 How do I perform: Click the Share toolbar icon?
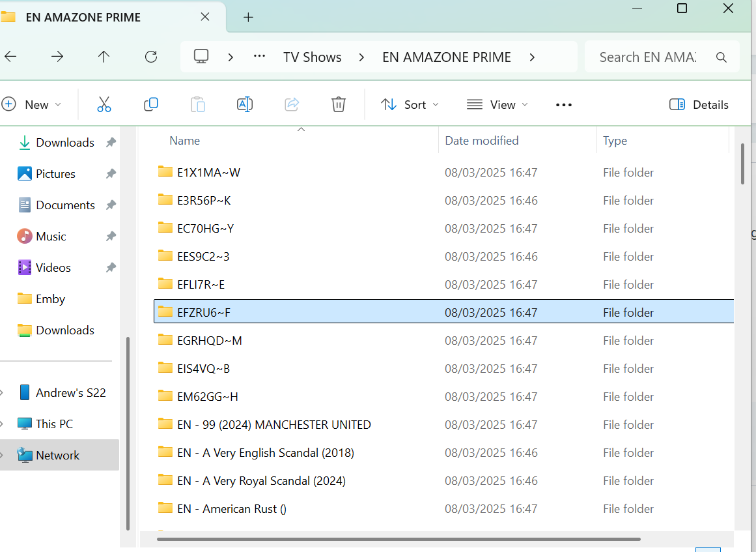(292, 104)
